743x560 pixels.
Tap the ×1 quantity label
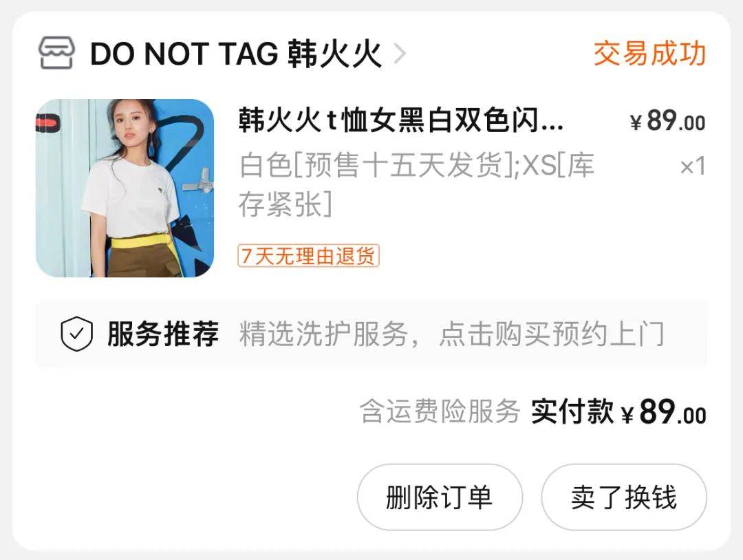(x=693, y=166)
